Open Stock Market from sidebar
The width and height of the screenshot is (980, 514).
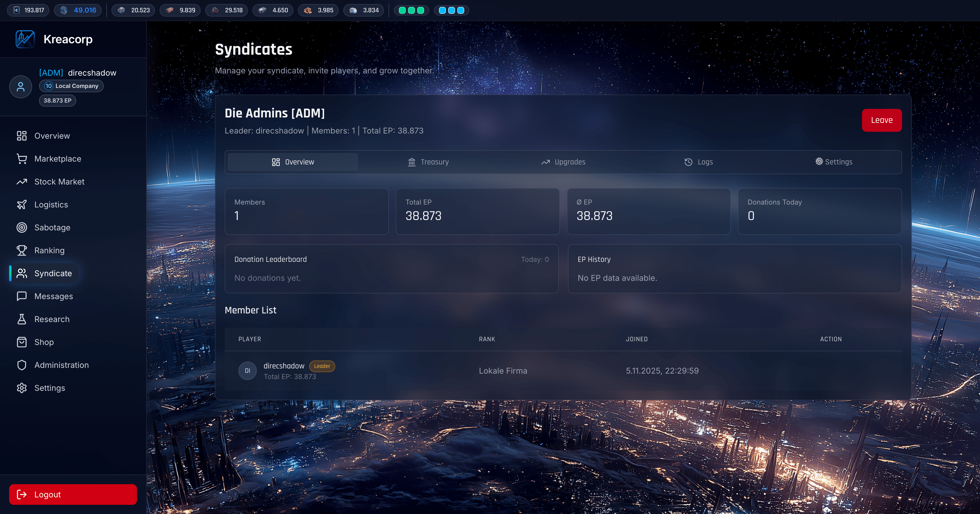click(59, 182)
